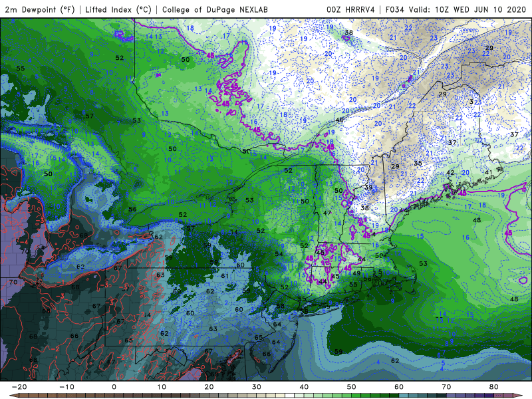Click the black dewpoint value 69 on the map

point(214,374)
